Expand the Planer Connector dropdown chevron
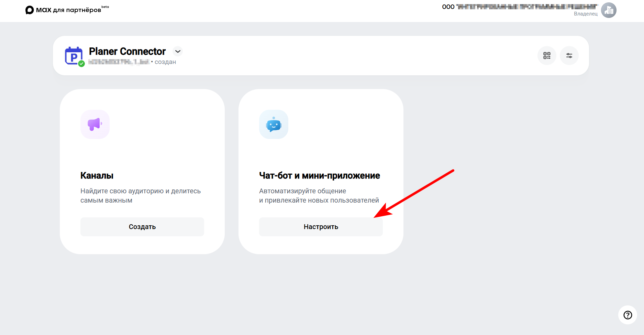644x335 pixels. [x=178, y=51]
